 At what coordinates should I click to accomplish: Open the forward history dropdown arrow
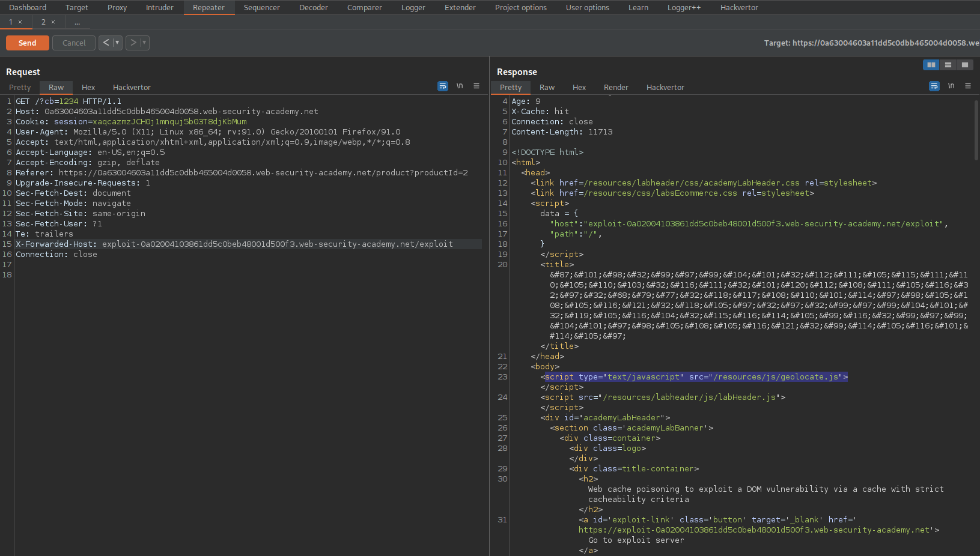[144, 43]
